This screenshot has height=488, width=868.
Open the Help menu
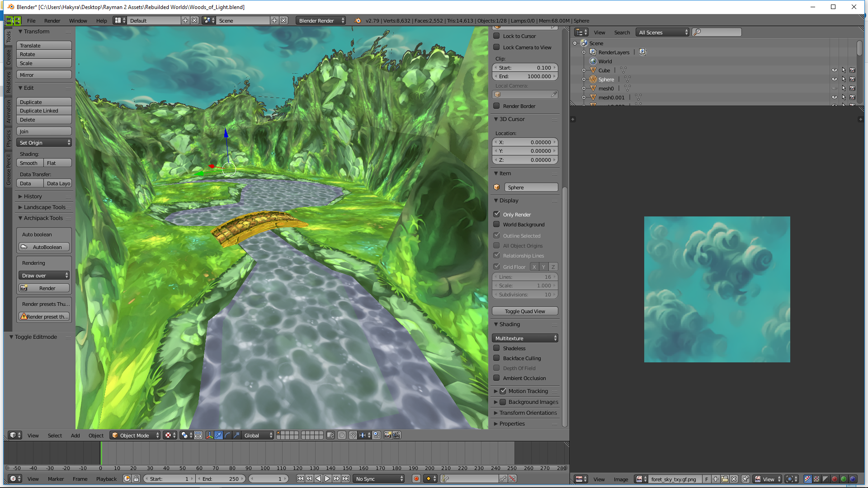(101, 20)
